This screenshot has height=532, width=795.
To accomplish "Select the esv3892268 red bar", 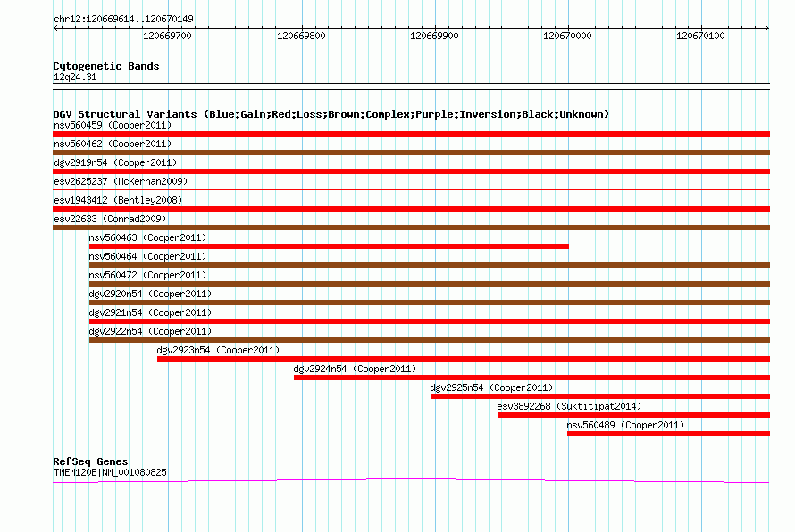I will [634, 415].
